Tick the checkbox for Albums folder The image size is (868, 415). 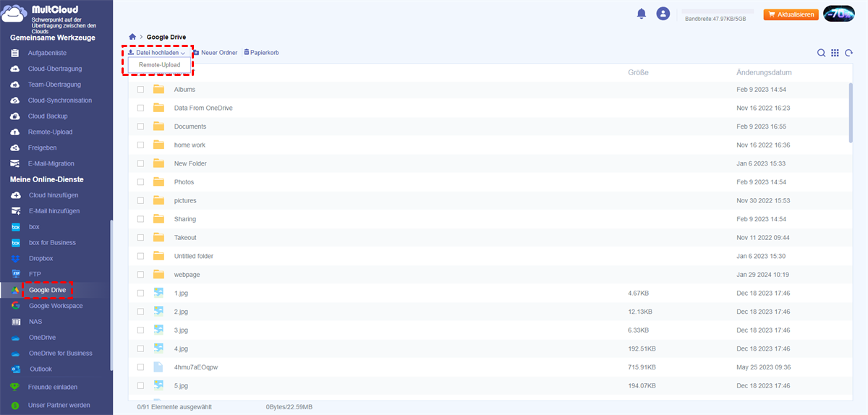[x=140, y=90]
